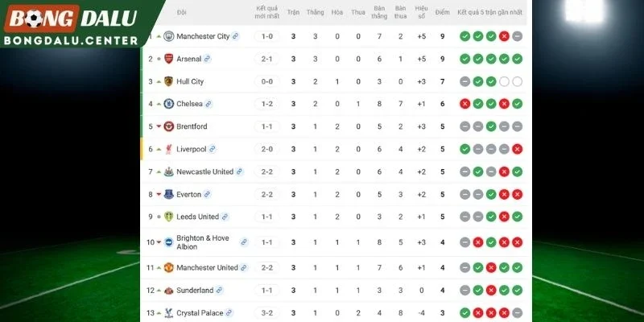Open link icon next to Everton

207,194
